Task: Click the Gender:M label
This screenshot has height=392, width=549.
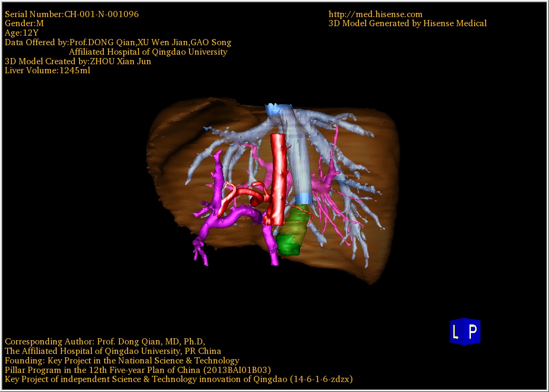Action: 24,23
